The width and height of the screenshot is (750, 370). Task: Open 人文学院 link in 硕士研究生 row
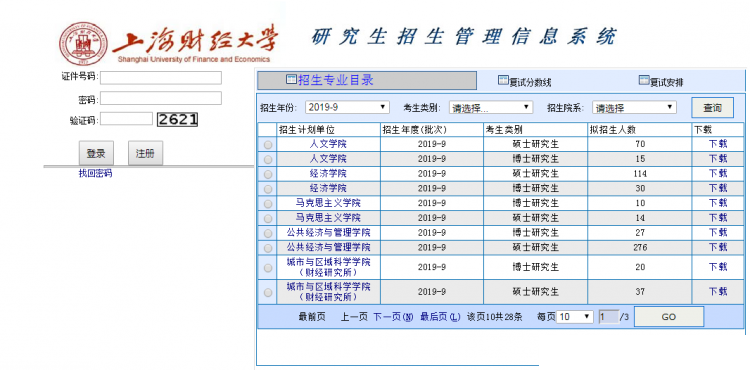click(328, 144)
